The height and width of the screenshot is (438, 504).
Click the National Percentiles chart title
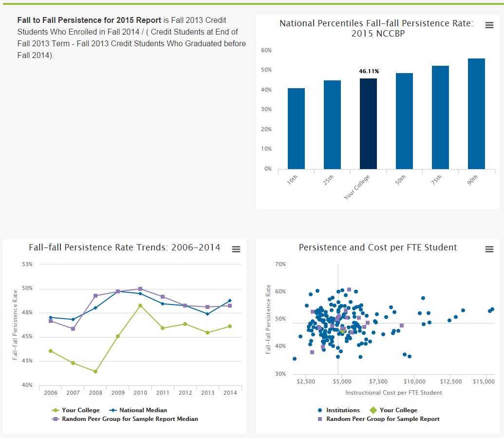tap(376, 28)
